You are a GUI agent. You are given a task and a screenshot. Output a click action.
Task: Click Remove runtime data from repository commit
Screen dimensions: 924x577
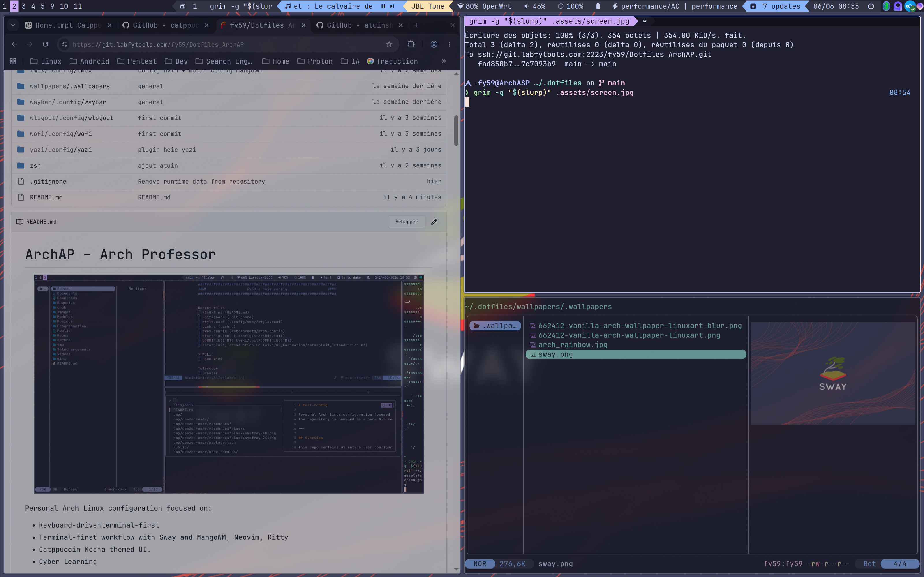(x=201, y=181)
